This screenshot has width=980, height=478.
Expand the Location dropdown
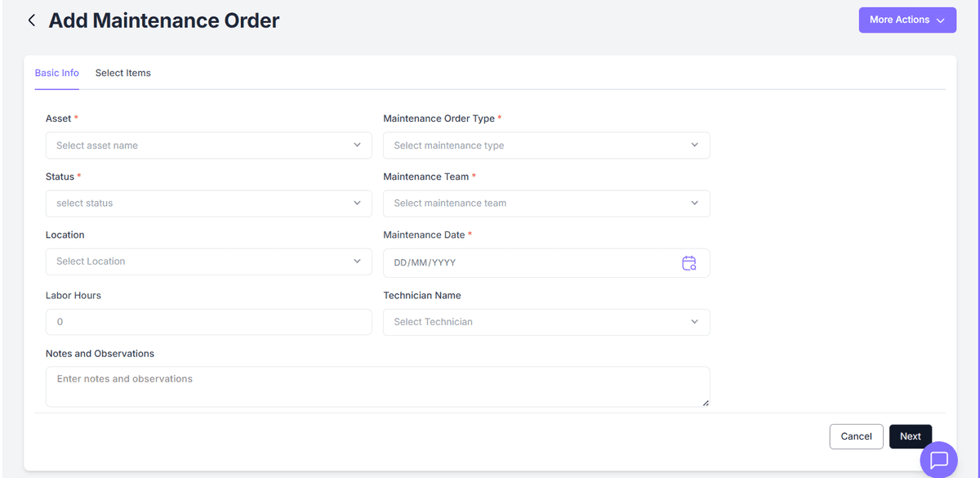[x=208, y=262]
